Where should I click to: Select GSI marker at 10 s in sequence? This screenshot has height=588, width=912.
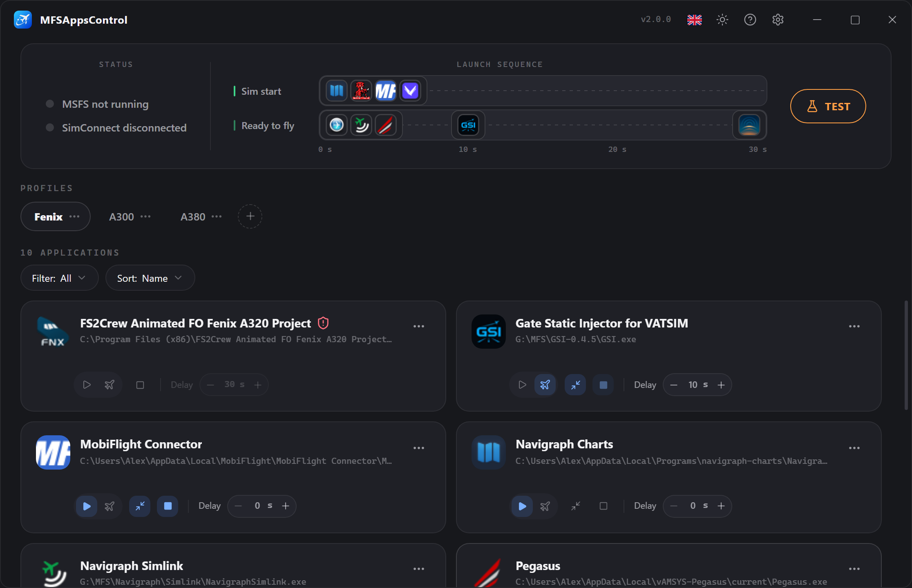coord(468,125)
